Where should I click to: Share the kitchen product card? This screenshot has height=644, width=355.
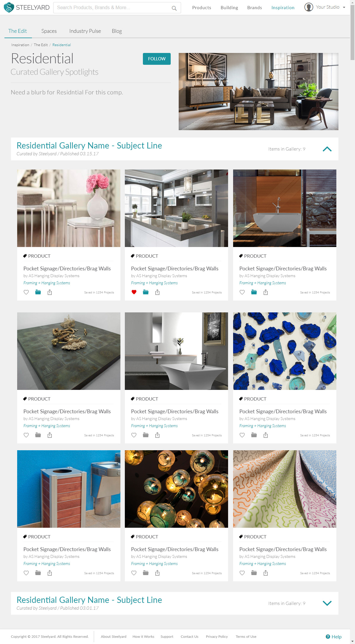point(157,292)
